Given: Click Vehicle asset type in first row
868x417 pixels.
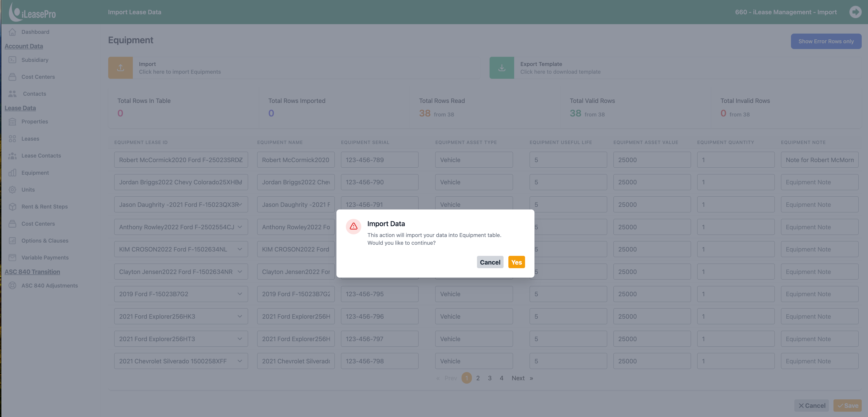Looking at the screenshot, I should [x=474, y=160].
